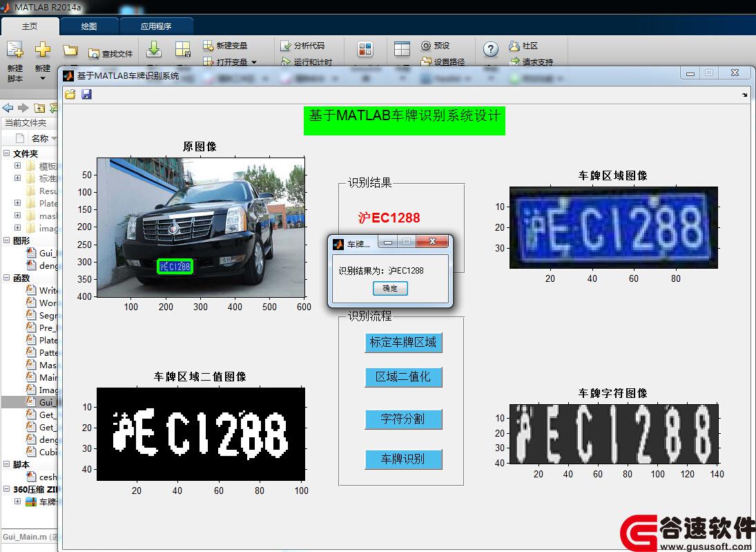Click the 区域二值化 button

pos(403,377)
